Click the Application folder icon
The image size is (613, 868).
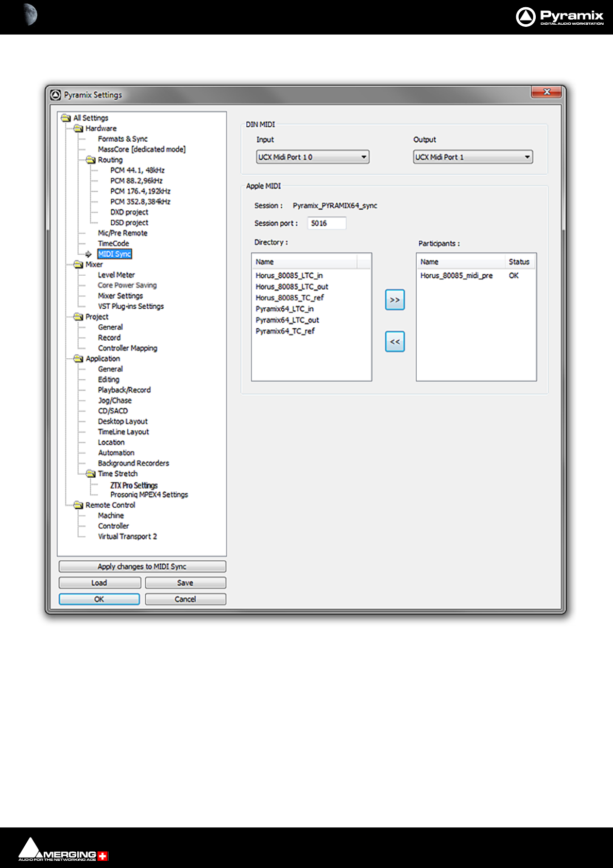78,358
